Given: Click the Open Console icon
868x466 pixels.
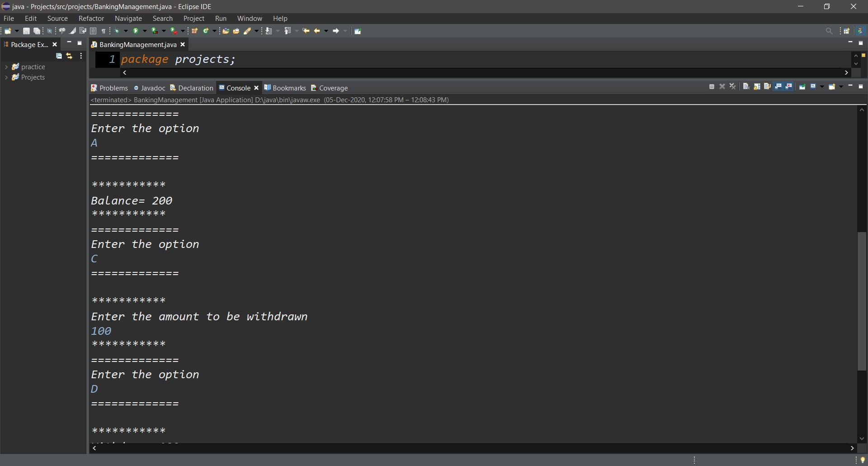Looking at the screenshot, I should pyautogui.click(x=832, y=86).
